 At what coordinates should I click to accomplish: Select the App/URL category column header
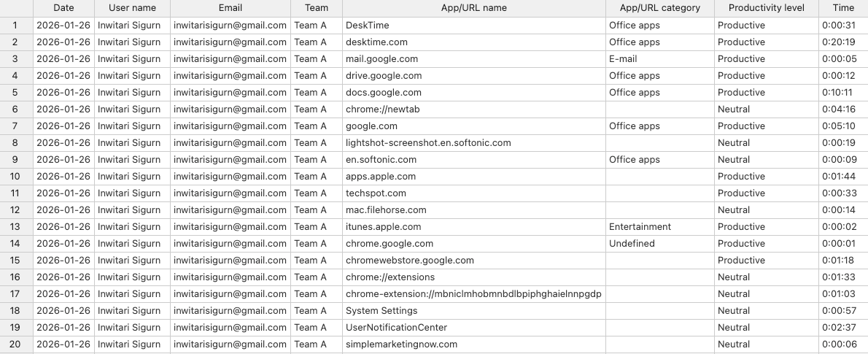point(660,8)
